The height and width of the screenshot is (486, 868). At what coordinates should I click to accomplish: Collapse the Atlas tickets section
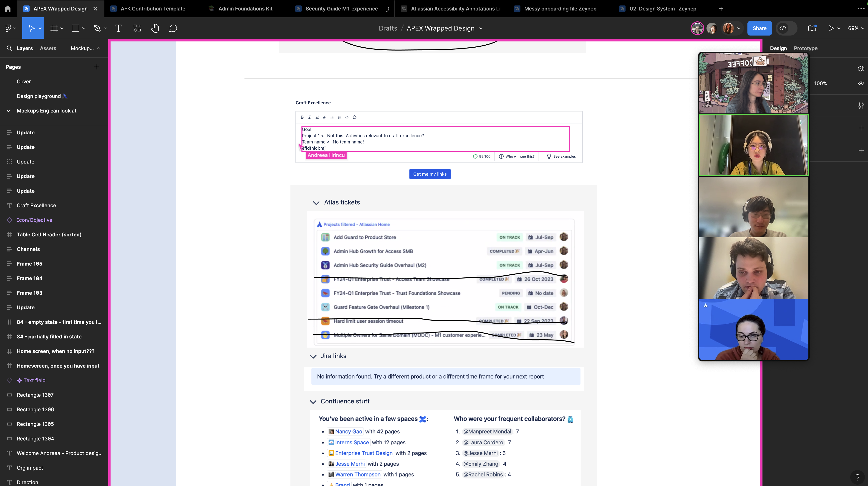coord(316,203)
